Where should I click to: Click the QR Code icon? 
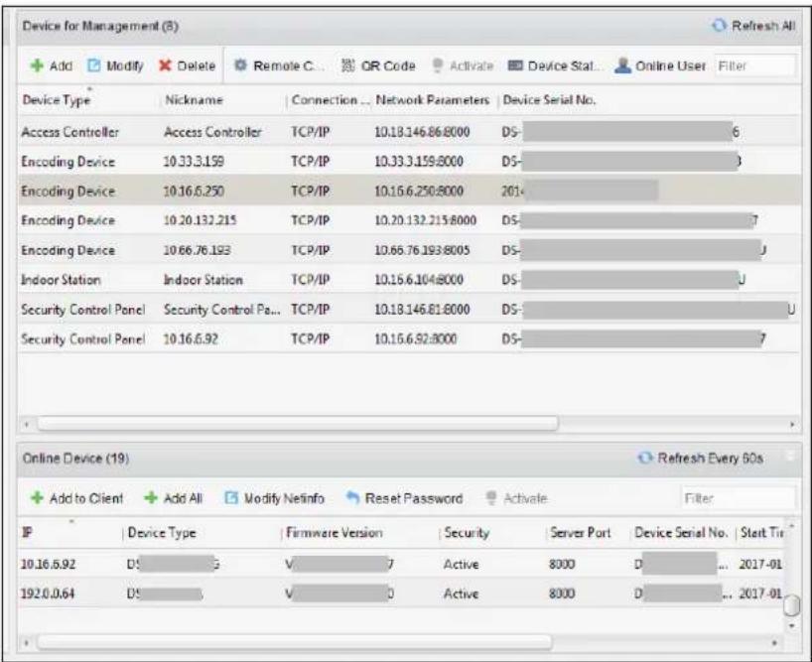tap(348, 66)
